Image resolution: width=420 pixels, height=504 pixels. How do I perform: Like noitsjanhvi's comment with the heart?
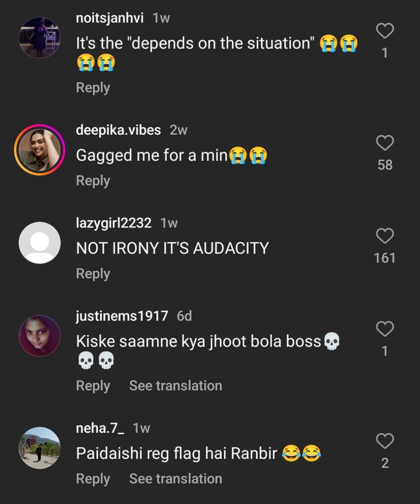pos(385,31)
